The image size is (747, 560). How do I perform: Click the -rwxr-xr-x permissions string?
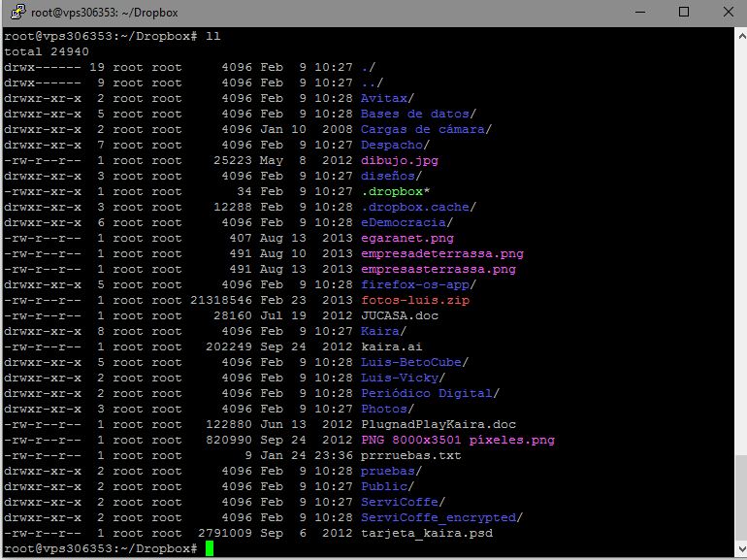43,191
